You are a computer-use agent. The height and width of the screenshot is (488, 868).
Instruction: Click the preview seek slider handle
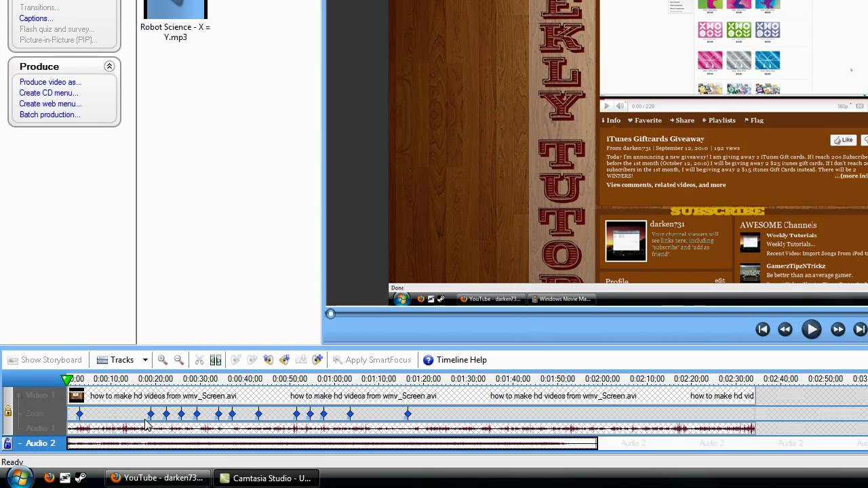(x=330, y=314)
